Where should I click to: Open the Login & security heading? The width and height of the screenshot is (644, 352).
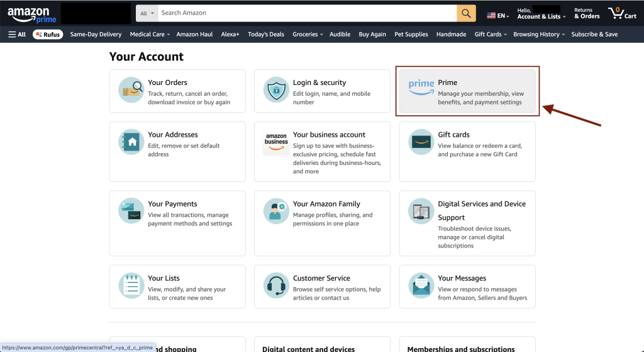pos(319,82)
